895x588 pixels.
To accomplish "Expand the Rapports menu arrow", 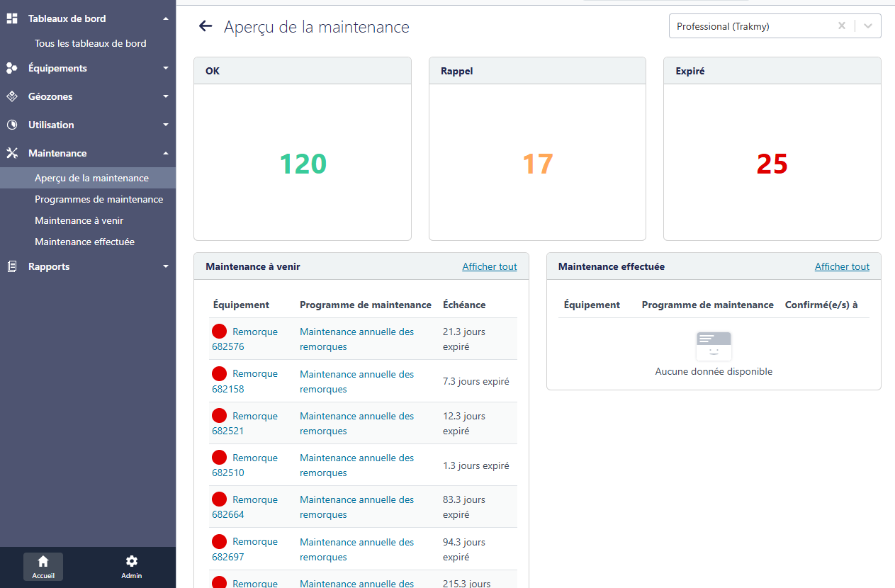I will pyautogui.click(x=166, y=266).
